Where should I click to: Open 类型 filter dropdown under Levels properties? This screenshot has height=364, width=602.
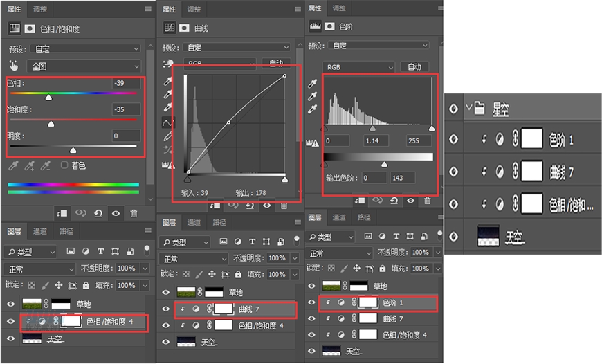(330, 237)
